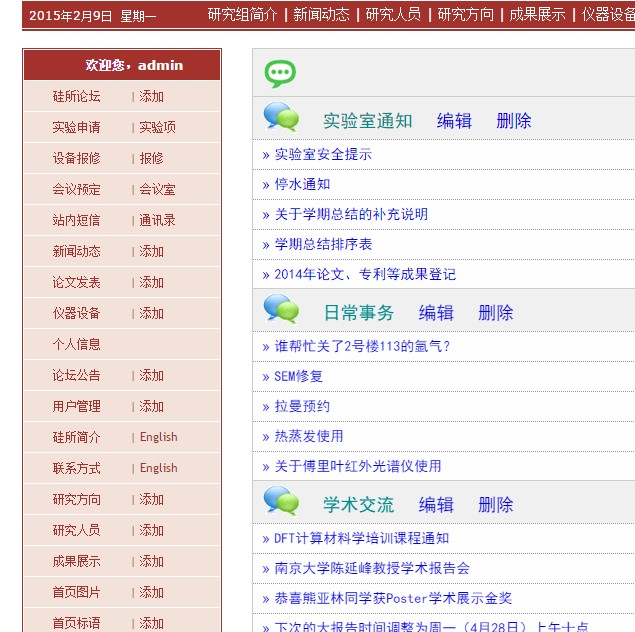Open post 关于傅里叶红外光谱仪使用
The width and height of the screenshot is (635, 632).
358,466
